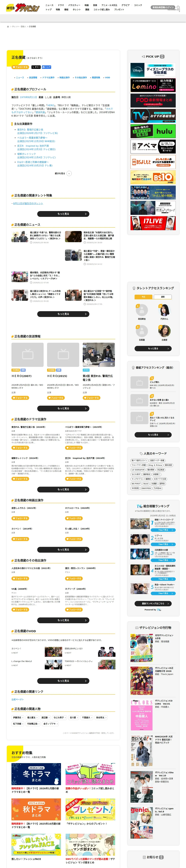The image size is (186, 868).
Task: Open the 17LIVE banner
Action: (153, 223)
